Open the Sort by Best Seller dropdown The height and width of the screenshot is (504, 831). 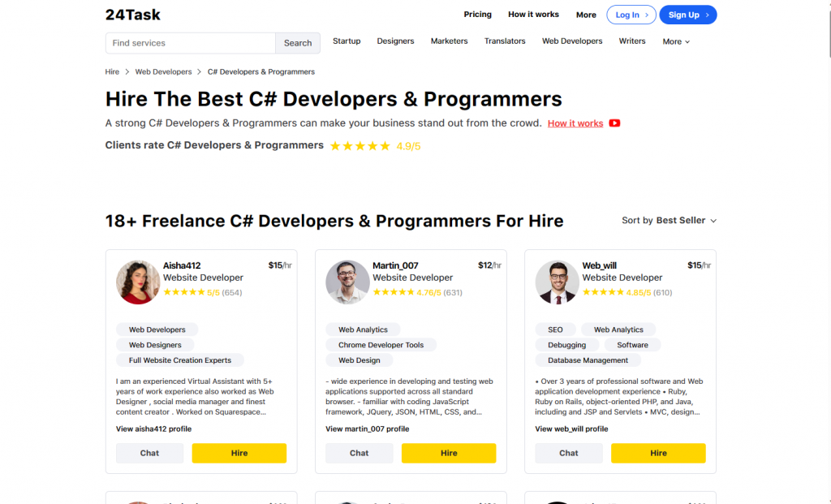pos(687,220)
